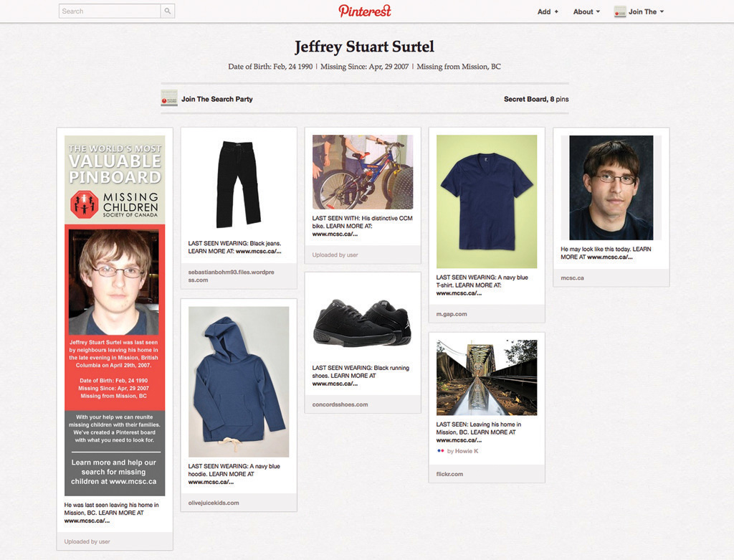Click the Join The Search Party board avatar
The image size is (734, 560).
[x=169, y=98]
